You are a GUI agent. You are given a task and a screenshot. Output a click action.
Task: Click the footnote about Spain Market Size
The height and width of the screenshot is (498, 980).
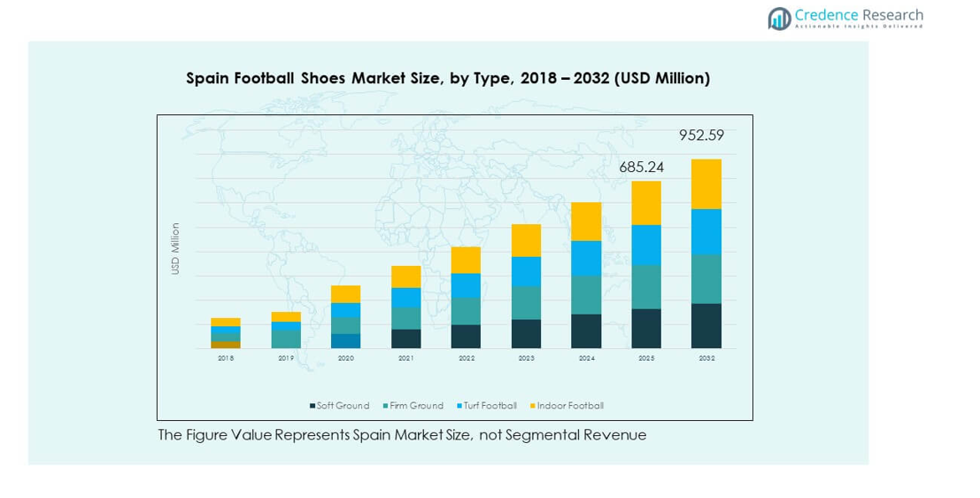coord(402,435)
